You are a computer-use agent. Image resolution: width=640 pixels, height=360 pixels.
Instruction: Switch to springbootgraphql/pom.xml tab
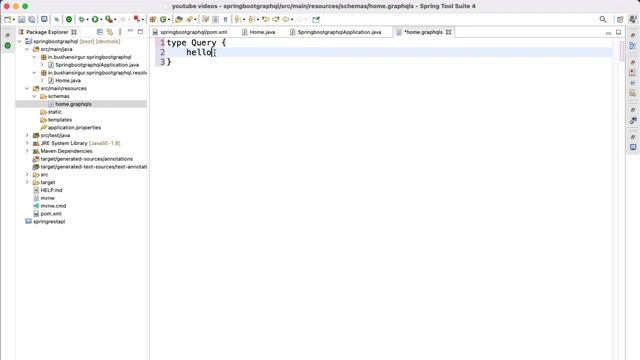[190, 32]
